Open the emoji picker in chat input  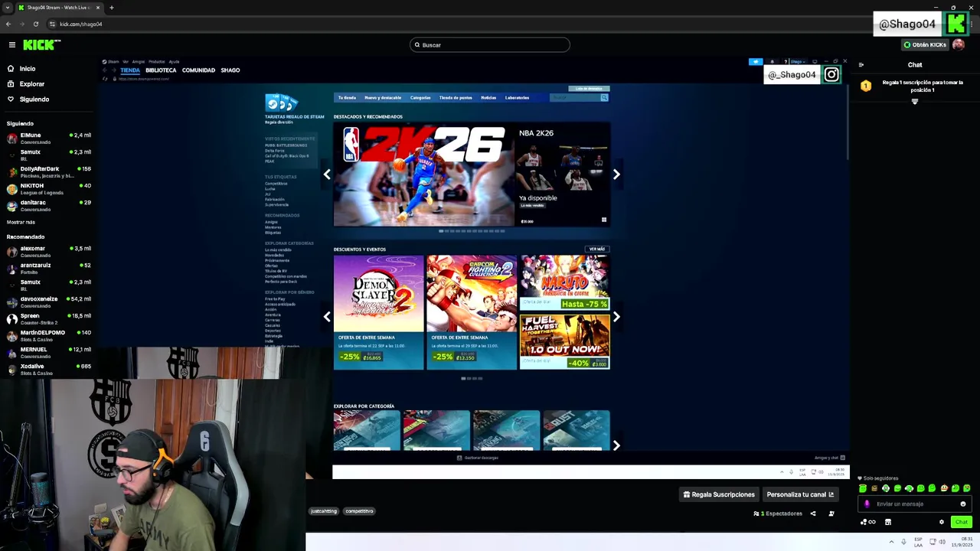point(963,504)
